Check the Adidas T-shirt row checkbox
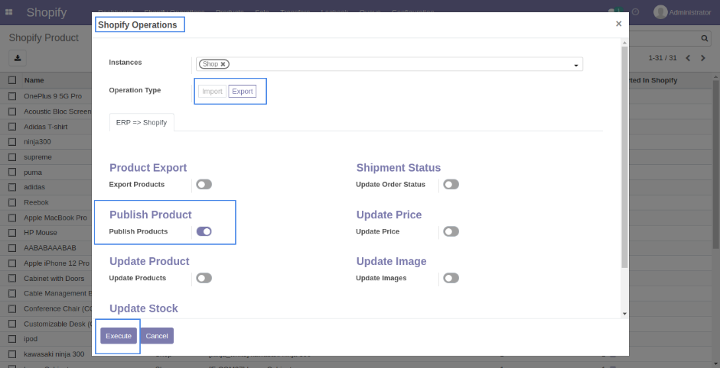Screen dimensions: 720x368 12,126
